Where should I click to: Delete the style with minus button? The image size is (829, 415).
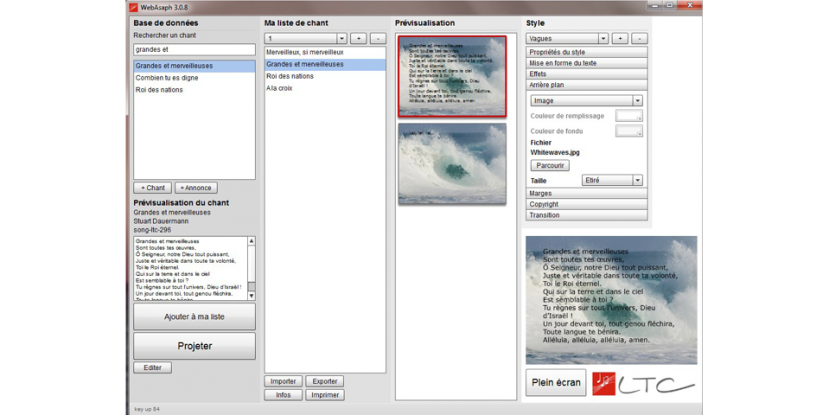(x=640, y=39)
